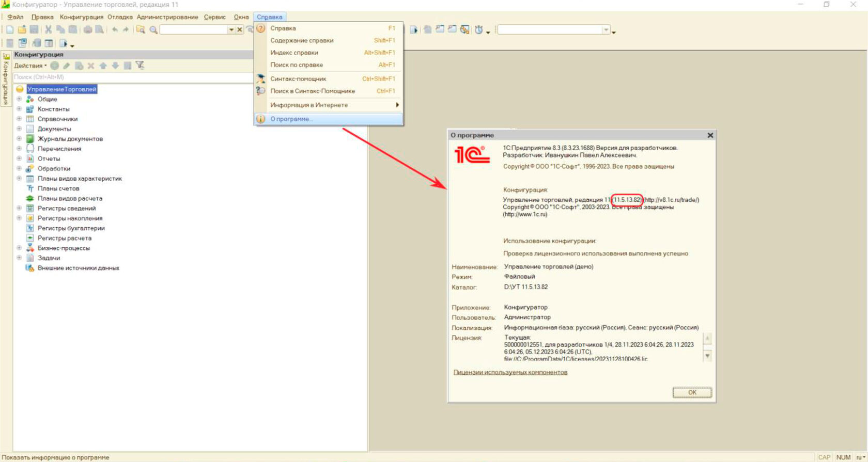Viewport: 868px width, 462px height.
Task: Click the Print toolbar icon
Action: pyautogui.click(x=87, y=29)
